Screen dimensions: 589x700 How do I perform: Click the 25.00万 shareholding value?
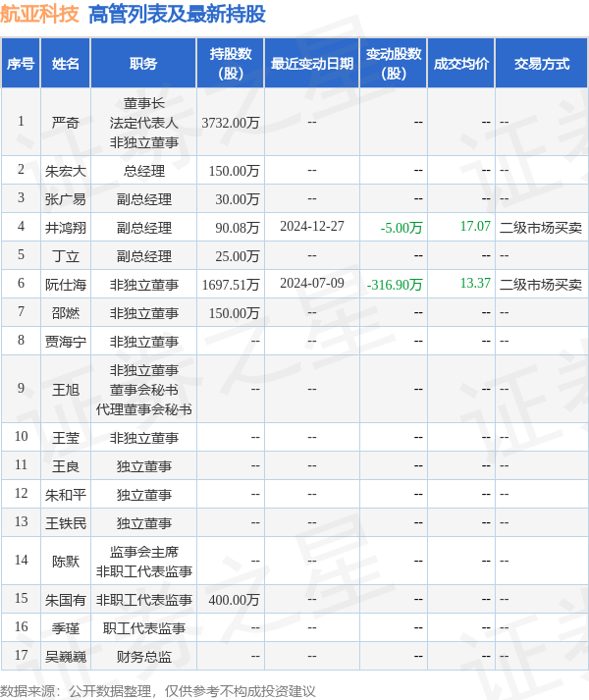pyautogui.click(x=238, y=256)
